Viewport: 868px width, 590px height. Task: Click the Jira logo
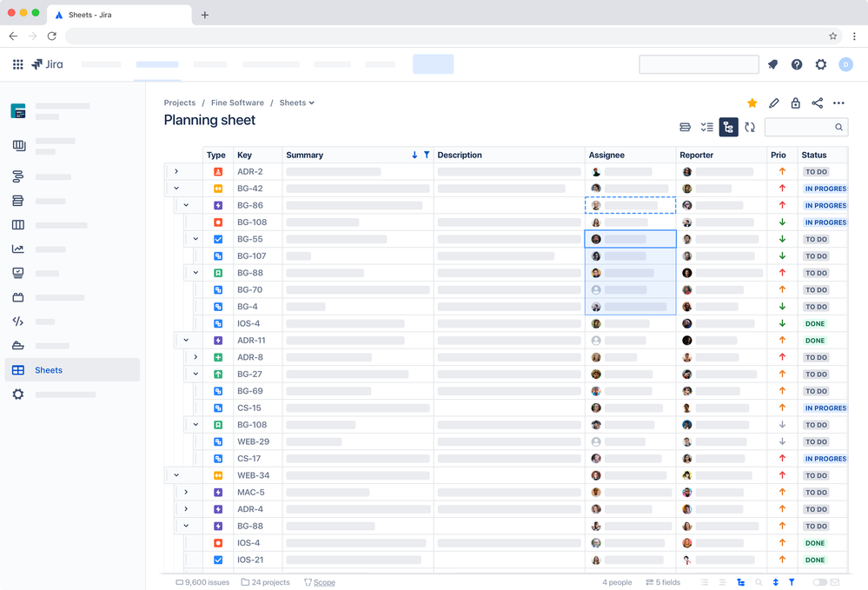tap(47, 64)
